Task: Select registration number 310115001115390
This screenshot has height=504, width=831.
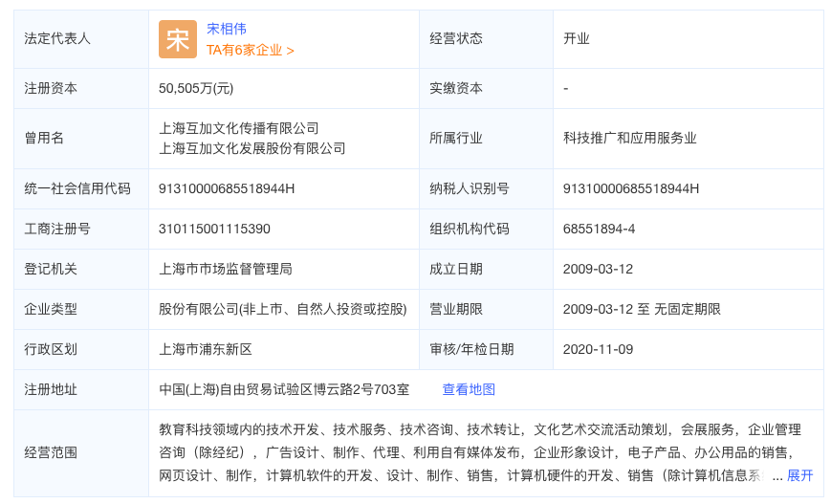Action: (214, 229)
